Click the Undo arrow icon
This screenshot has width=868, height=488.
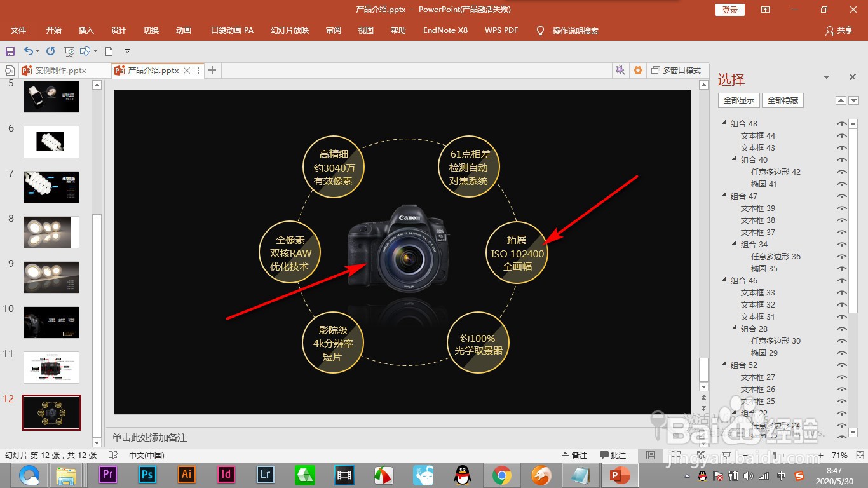click(29, 51)
